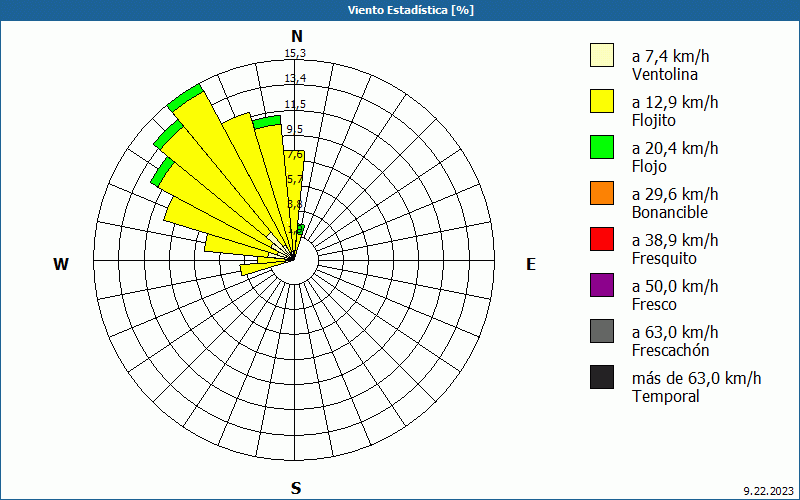Click the E compass label

coord(531,264)
